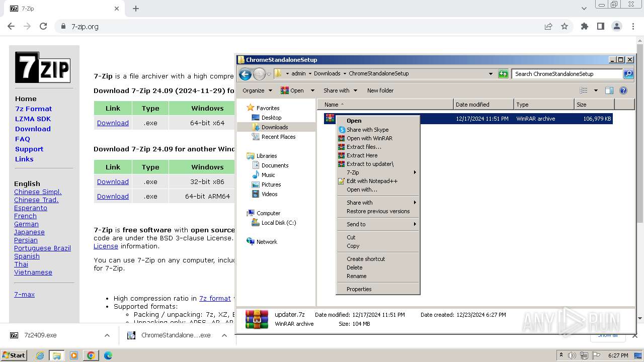Select Extract Here menu entry
The image size is (644, 362).
pos(378,155)
